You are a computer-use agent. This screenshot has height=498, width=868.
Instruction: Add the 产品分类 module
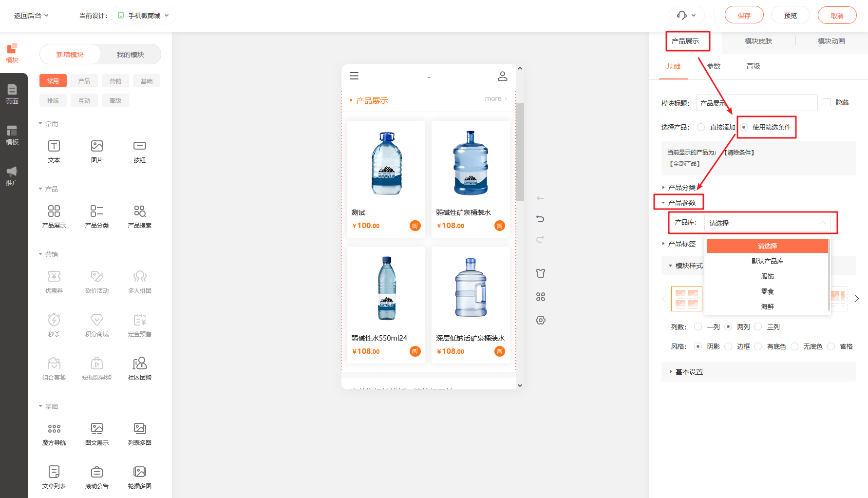point(97,216)
